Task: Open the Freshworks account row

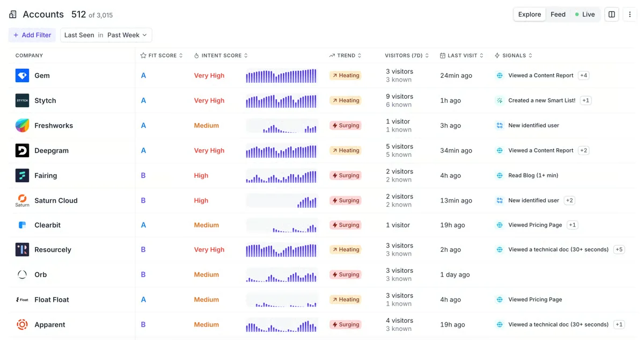Action: click(x=54, y=126)
